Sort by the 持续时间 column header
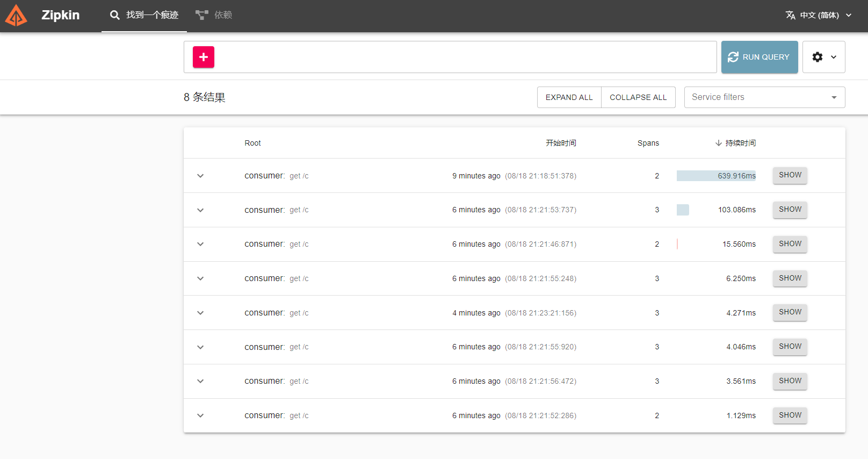This screenshot has width=868, height=459. click(x=740, y=143)
